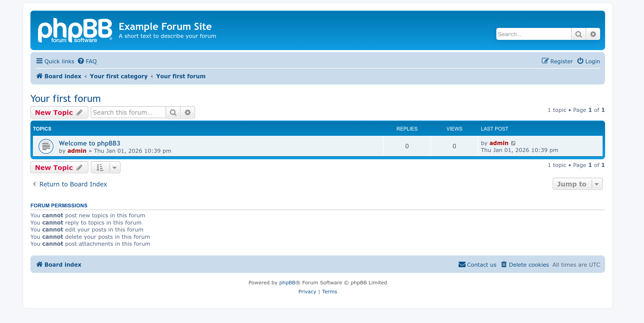Open Your first category breadcrumb

point(118,76)
